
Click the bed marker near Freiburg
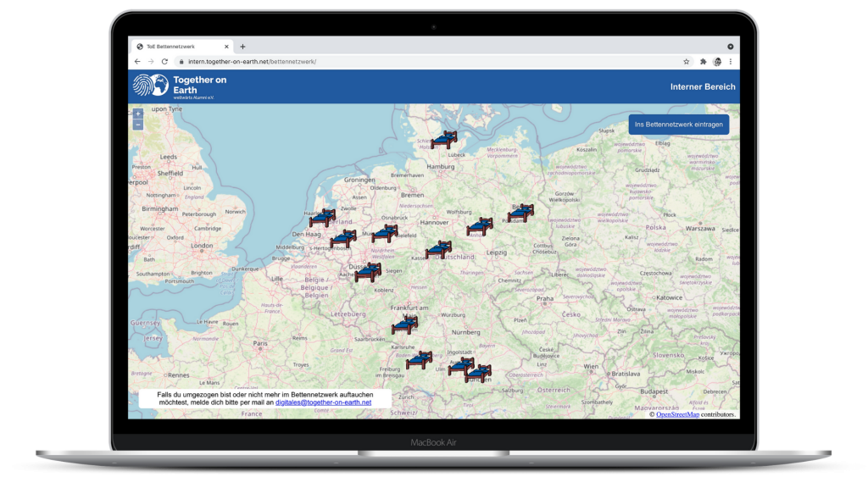(419, 361)
